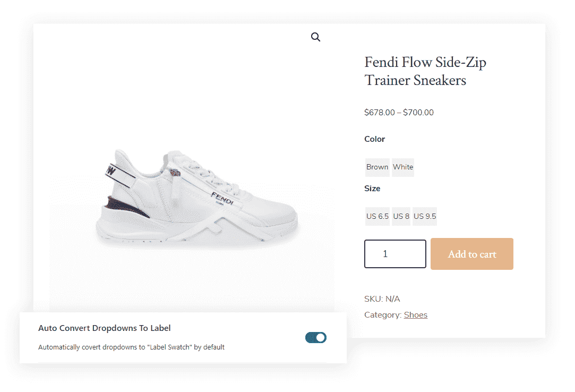Image resolution: width=575 pixels, height=392 pixels.
Task: Disable Auto Convert Dropdowns To Label toggle
Action: tap(316, 338)
